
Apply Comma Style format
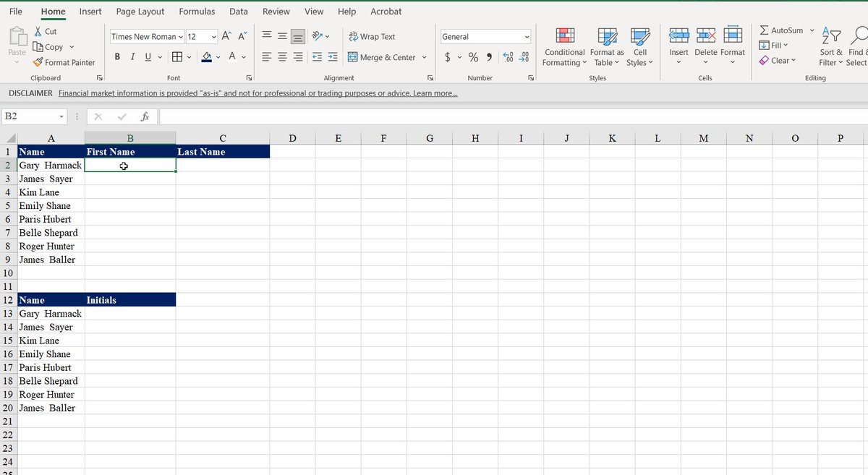click(490, 57)
